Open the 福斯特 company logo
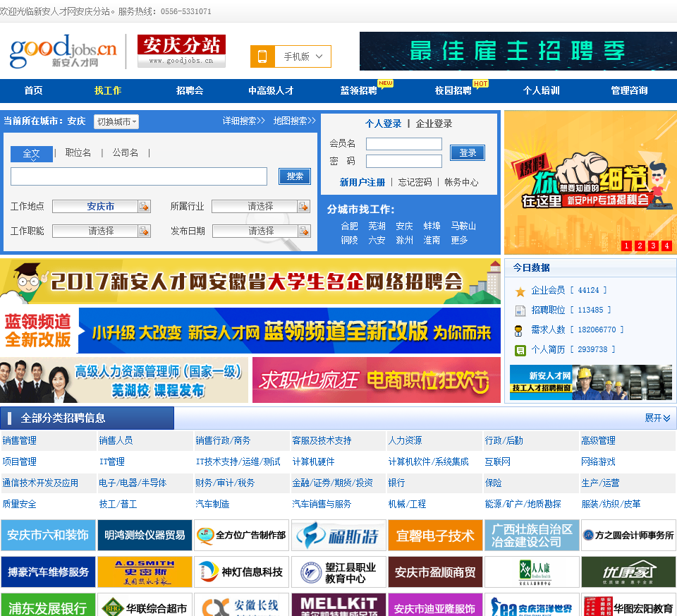Viewport: 677px width, 616px height. click(x=338, y=536)
